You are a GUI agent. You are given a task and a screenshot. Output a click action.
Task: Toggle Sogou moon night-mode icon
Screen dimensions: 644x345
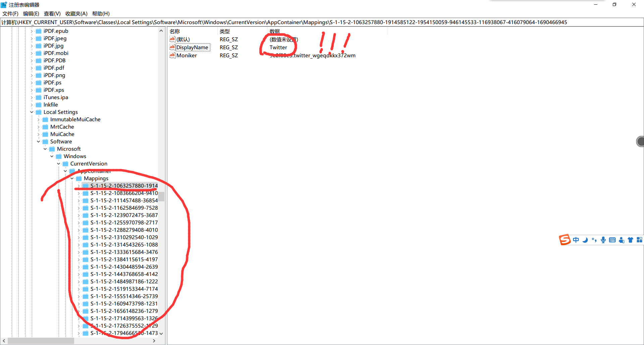[x=585, y=240]
